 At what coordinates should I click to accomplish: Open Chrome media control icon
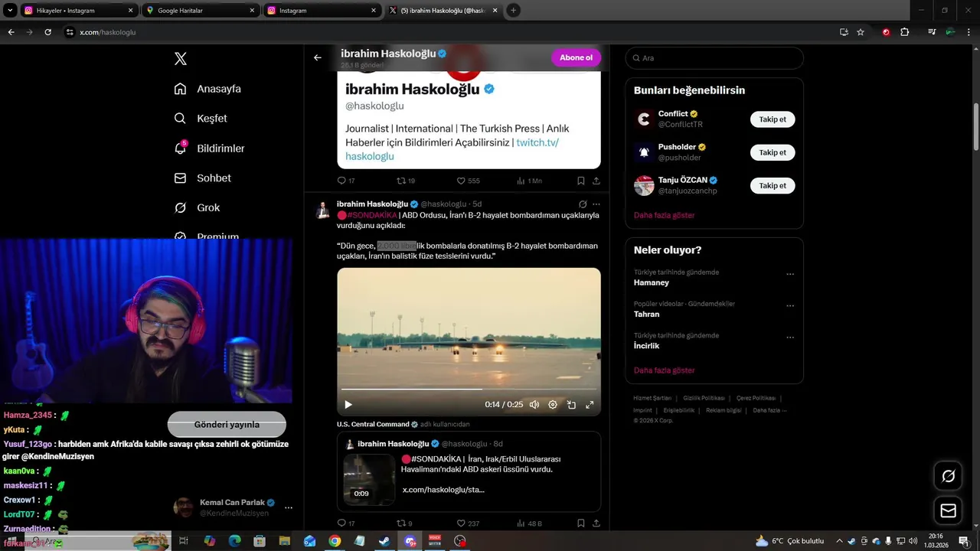(932, 32)
